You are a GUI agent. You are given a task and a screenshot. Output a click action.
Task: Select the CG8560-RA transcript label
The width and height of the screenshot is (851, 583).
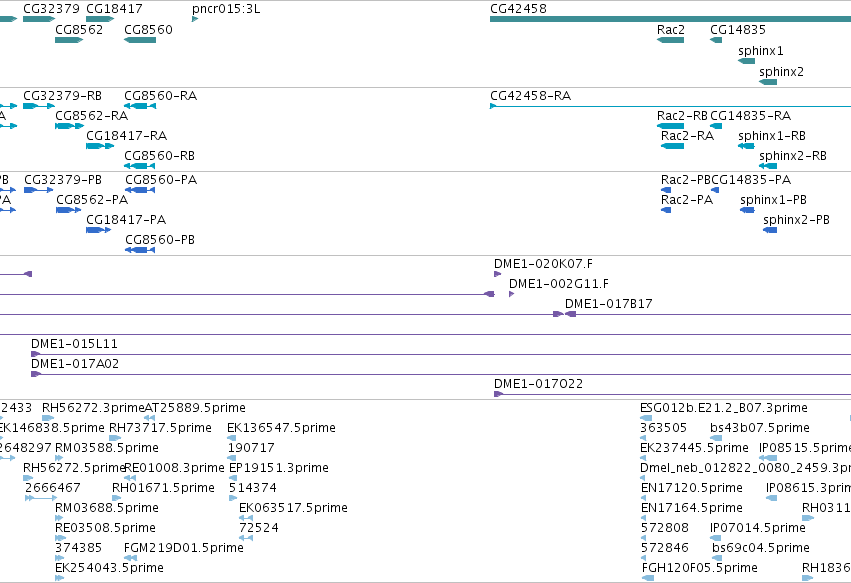[160, 96]
